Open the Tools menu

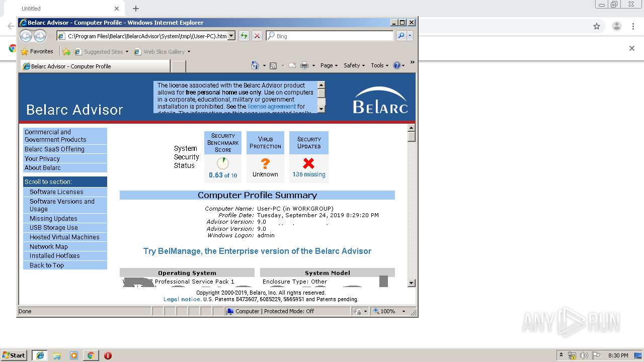pos(380,65)
